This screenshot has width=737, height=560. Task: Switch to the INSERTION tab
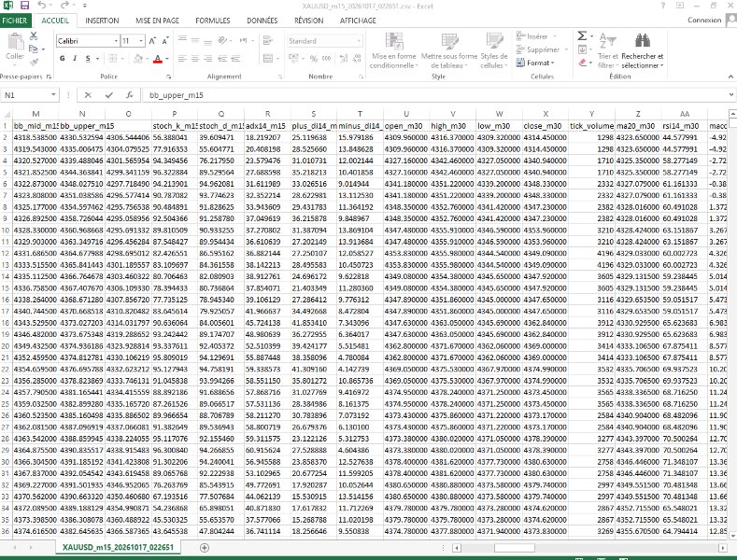(x=102, y=21)
